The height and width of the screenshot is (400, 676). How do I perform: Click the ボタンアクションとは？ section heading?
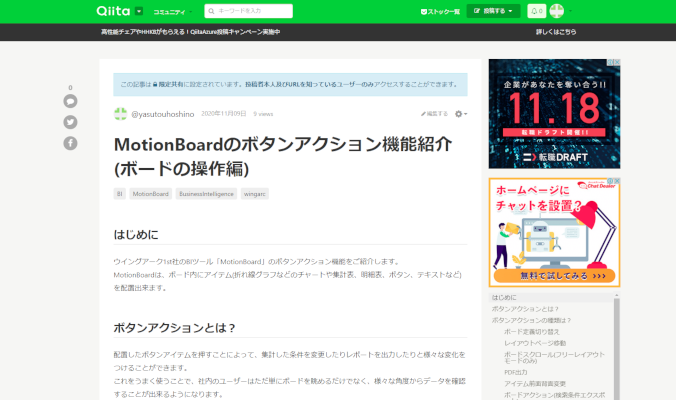point(175,328)
